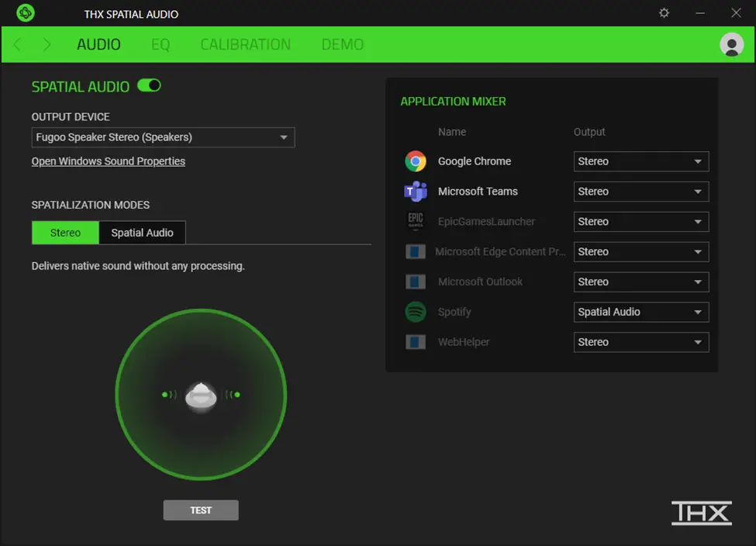
Task: Click the Google Chrome app icon
Action: [415, 161]
